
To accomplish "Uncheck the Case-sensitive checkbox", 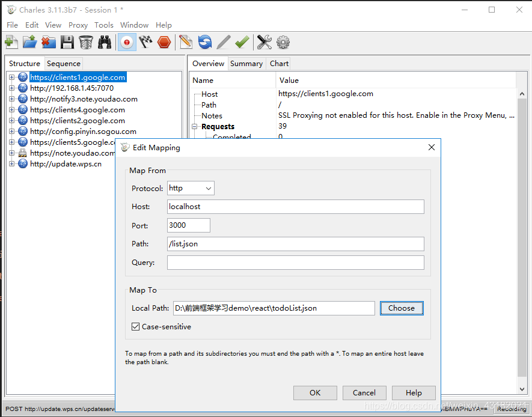I will [135, 326].
